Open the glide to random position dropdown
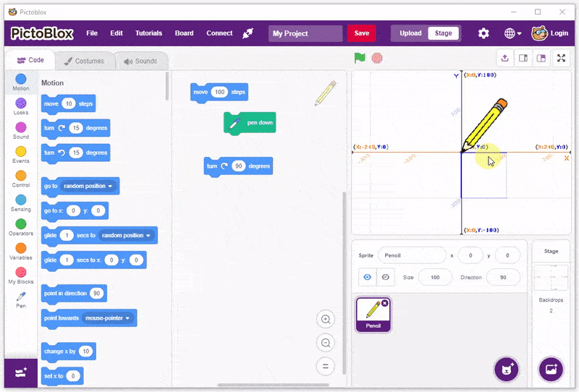 [x=126, y=236]
